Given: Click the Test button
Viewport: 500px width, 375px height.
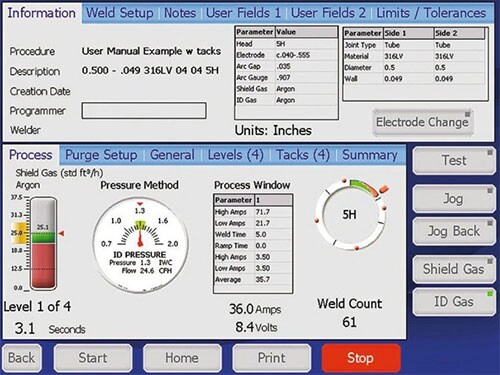Looking at the screenshot, I should (454, 161).
